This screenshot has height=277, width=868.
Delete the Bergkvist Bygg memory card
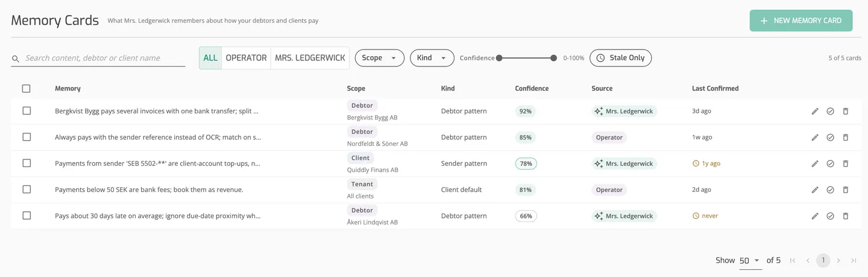tap(846, 111)
